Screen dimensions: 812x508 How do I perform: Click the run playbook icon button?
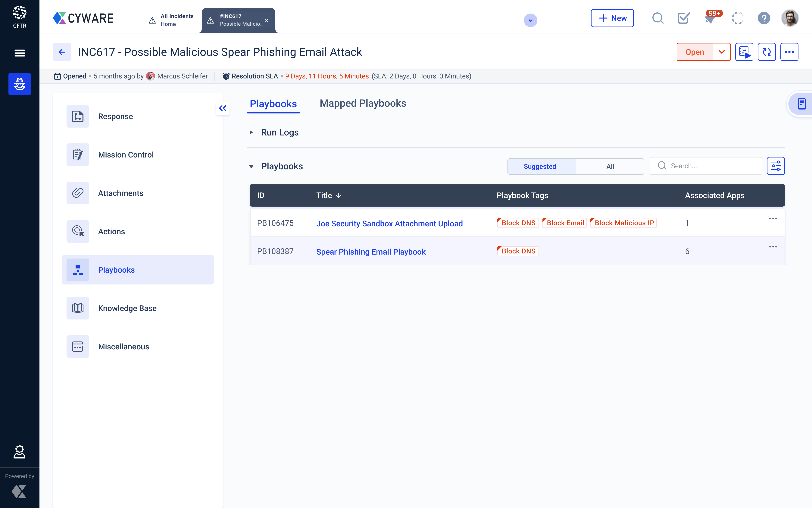tap(744, 52)
